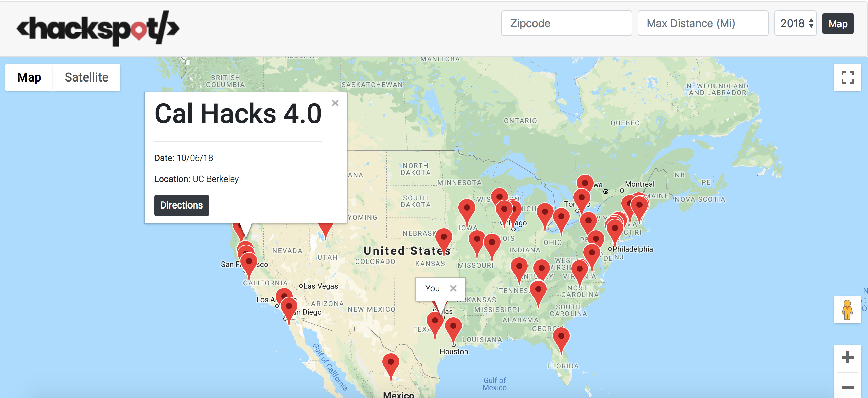Select the Map view tab
868x398 pixels.
pos(29,77)
